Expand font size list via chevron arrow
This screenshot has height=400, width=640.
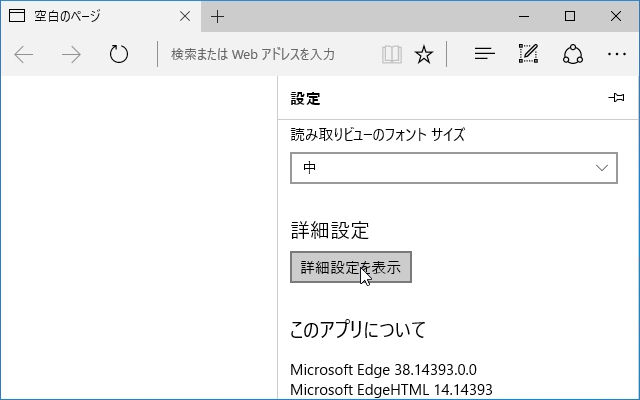coord(602,168)
